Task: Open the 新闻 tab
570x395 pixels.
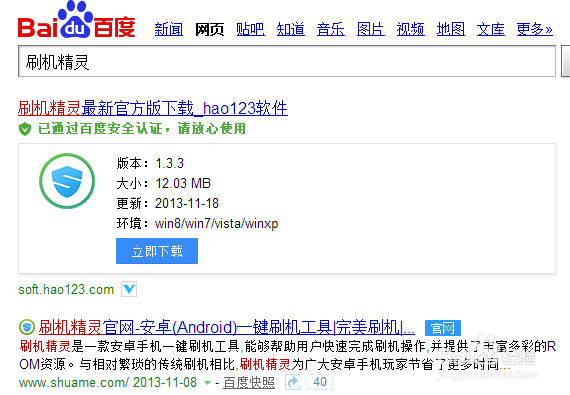Action: point(169,29)
